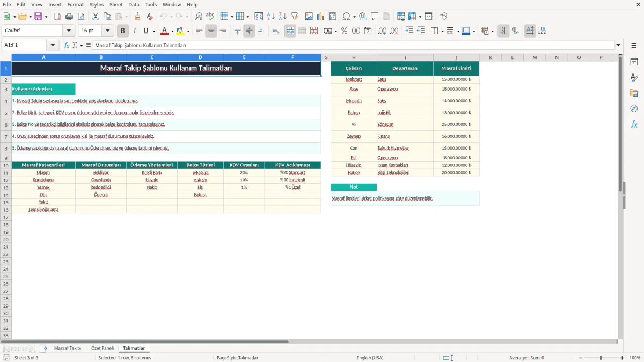Open Conditional Formatting dropdown arrow
Screen dimensions: 644x362
(x=492, y=32)
